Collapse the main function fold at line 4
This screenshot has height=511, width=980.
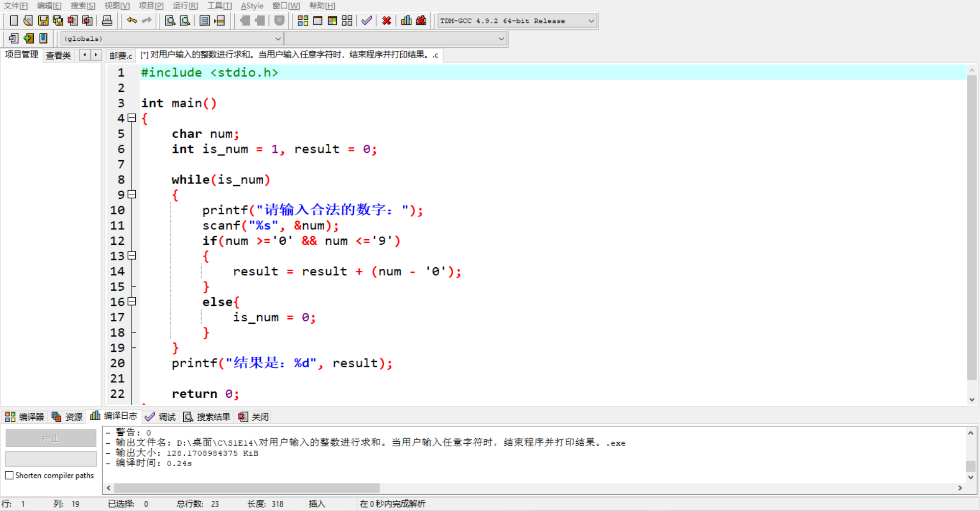point(132,118)
